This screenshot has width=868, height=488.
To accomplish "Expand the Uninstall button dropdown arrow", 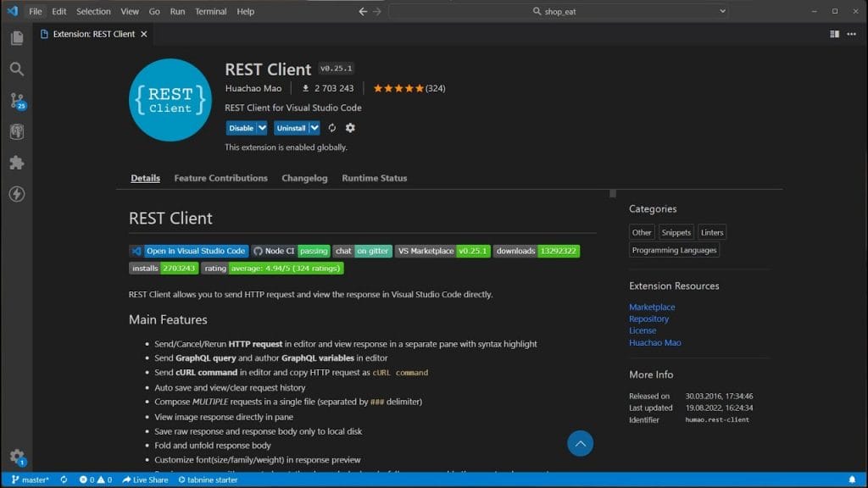I will click(x=314, y=128).
